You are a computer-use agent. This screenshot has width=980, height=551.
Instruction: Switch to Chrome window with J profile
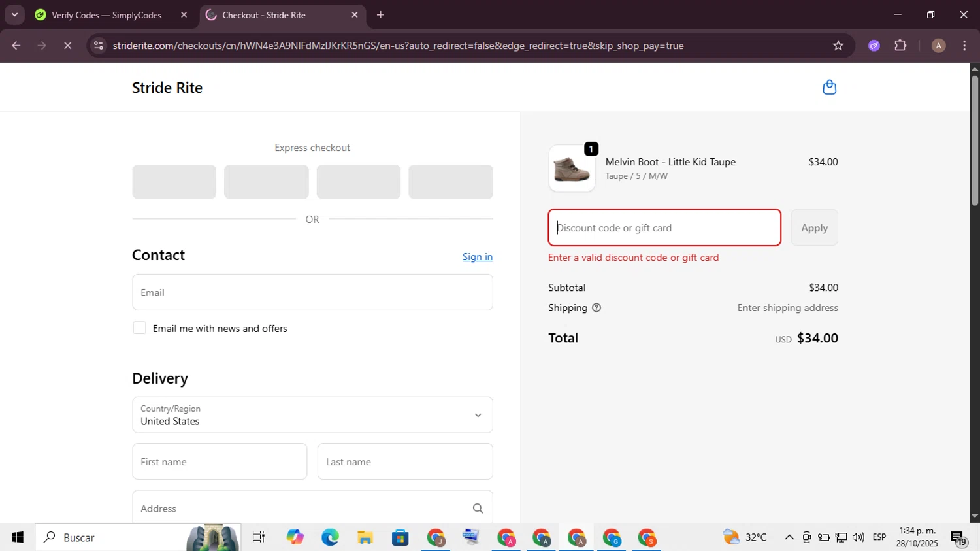tap(436, 537)
